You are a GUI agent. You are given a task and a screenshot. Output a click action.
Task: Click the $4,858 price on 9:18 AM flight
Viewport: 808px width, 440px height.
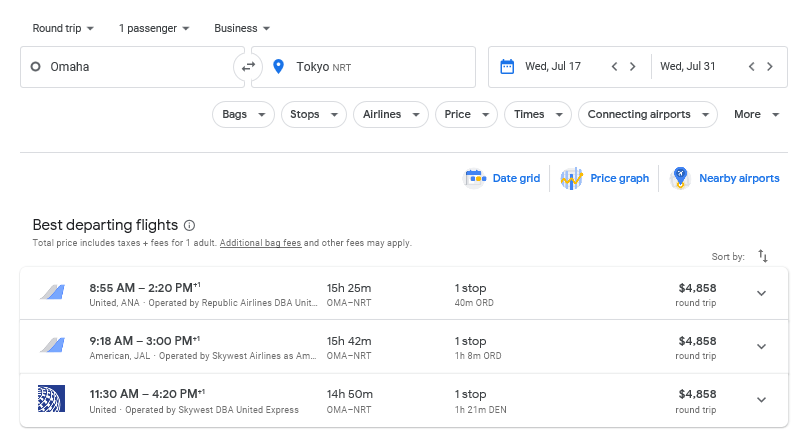coord(697,341)
